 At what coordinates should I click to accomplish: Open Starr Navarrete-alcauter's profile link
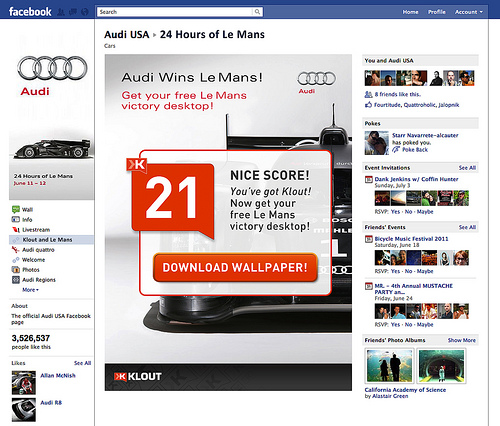425,135
